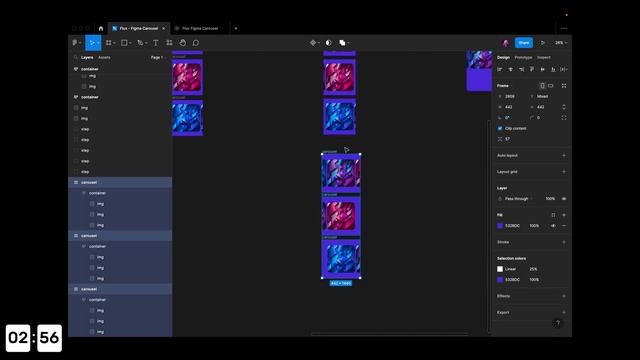Align selection to top
640x360 pixels.
532,69
